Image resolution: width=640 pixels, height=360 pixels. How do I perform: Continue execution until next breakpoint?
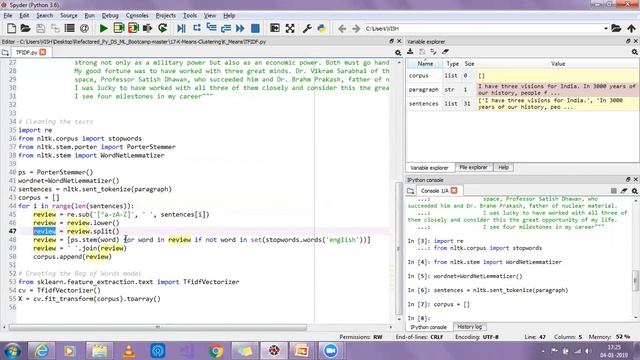tap(240, 28)
